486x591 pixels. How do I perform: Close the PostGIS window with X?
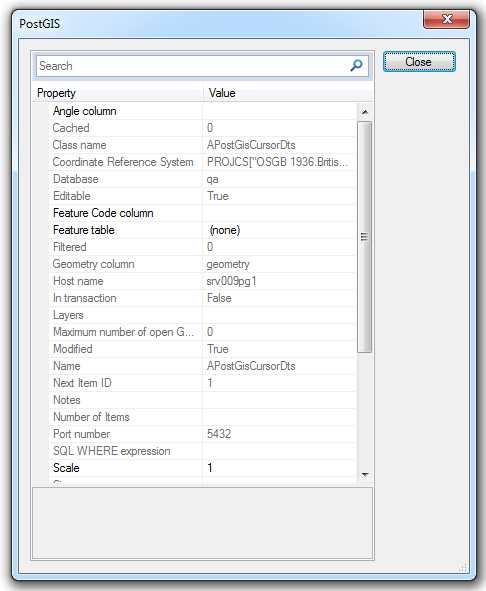[446, 19]
